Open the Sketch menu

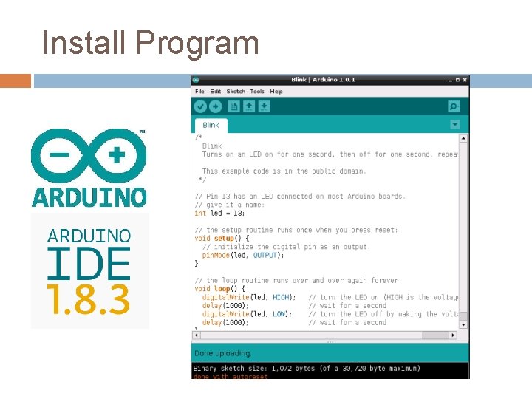coord(236,92)
